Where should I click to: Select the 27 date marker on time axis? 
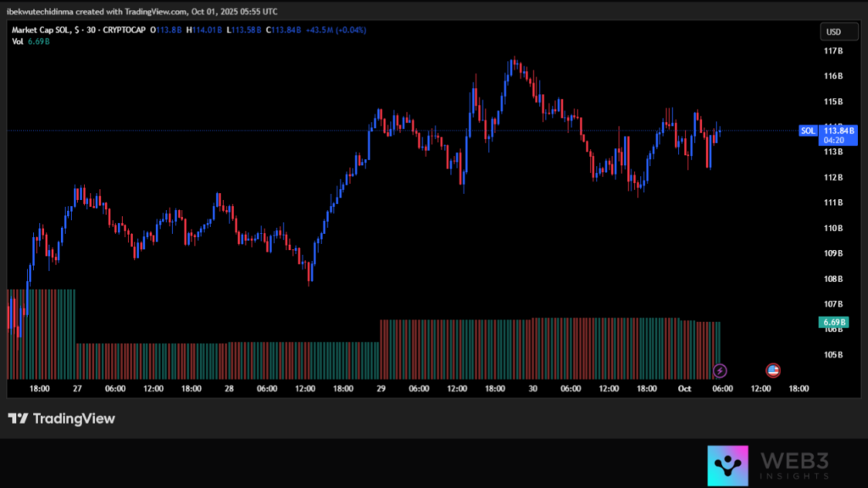(x=77, y=388)
